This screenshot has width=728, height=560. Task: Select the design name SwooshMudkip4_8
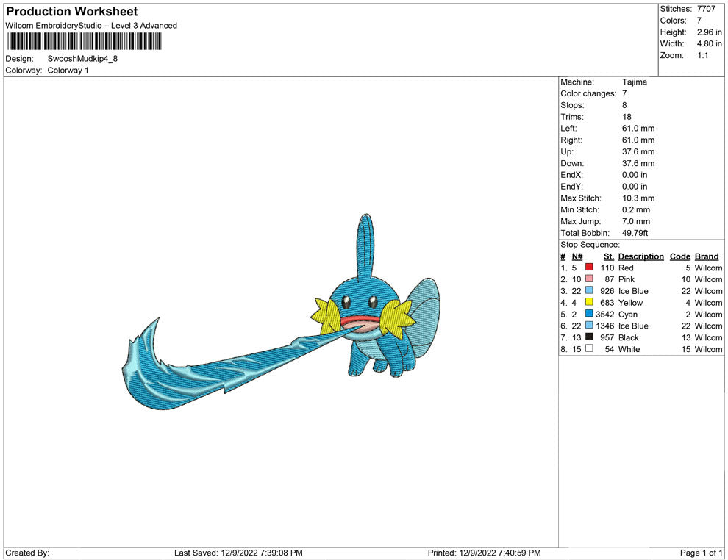[82, 59]
